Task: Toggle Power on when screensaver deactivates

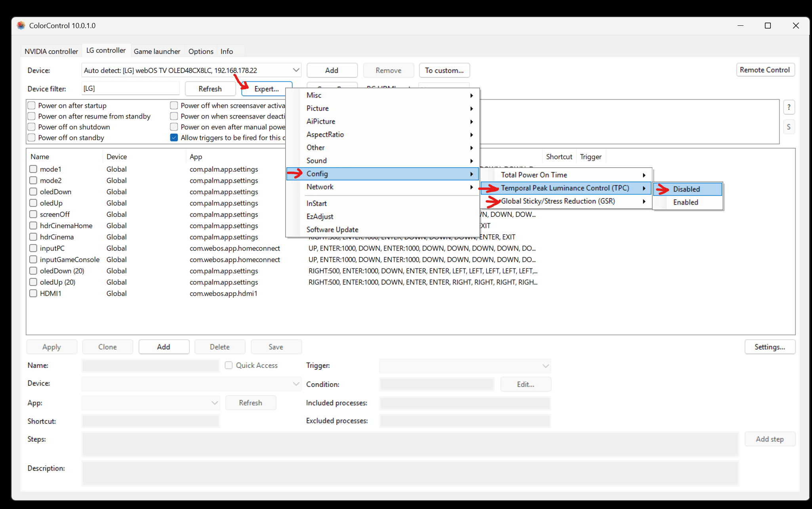Action: coord(174,116)
